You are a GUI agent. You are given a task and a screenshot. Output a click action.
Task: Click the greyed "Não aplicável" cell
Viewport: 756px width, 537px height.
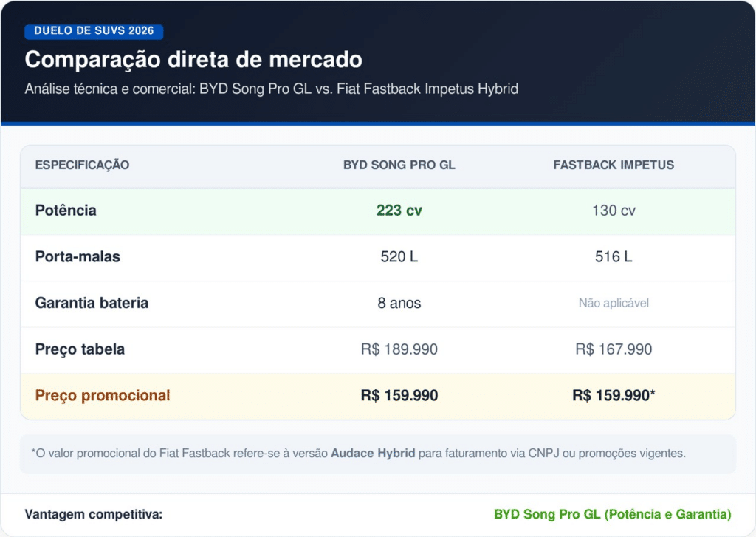[614, 303]
